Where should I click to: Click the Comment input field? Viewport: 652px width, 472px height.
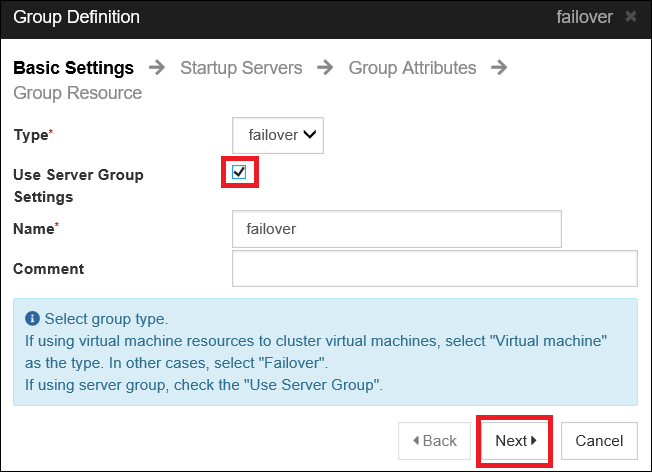(x=435, y=269)
